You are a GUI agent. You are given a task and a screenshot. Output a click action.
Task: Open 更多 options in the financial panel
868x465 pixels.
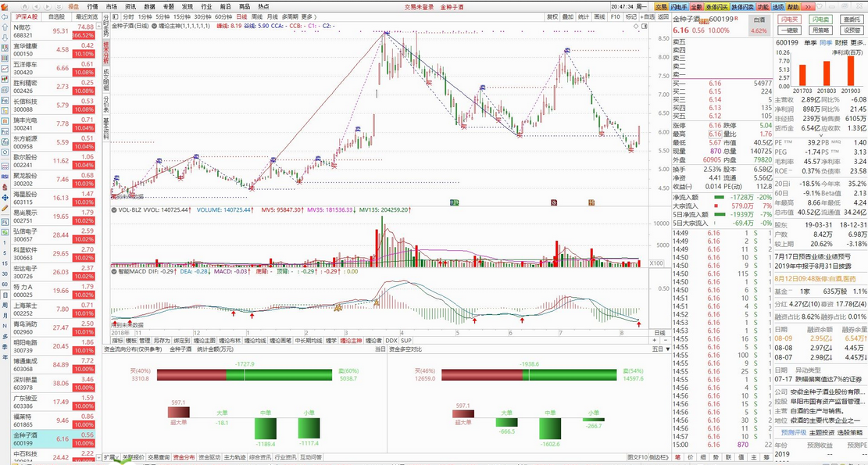tap(858, 43)
